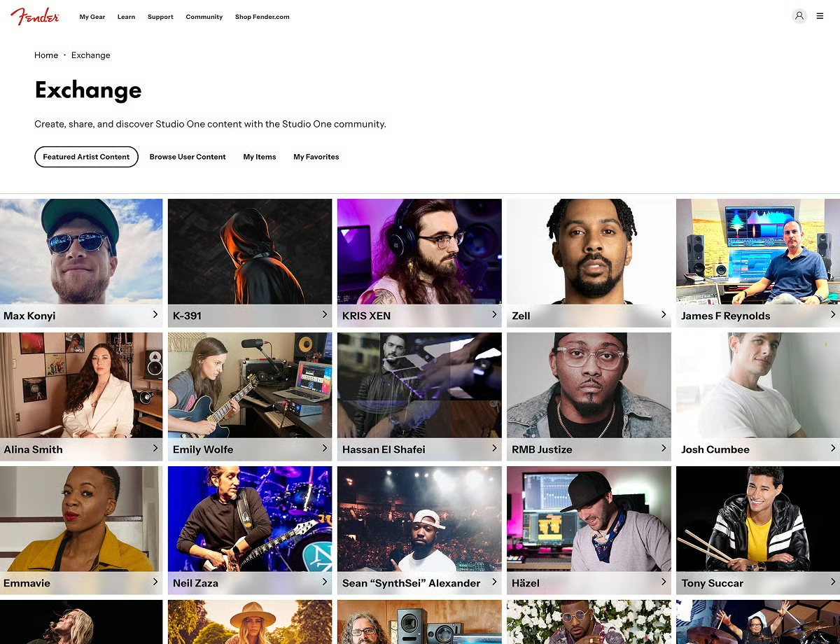840x644 pixels.
Task: Expand RMB Justize using the arrow
Action: 664,449
